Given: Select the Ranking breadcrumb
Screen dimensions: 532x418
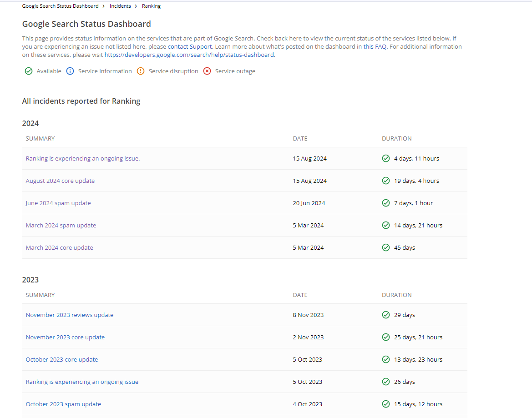Looking at the screenshot, I should (152, 6).
